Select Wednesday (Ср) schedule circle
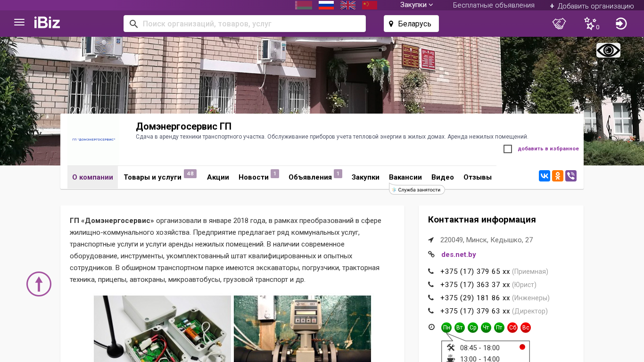This screenshot has width=644, height=362. coord(473,328)
